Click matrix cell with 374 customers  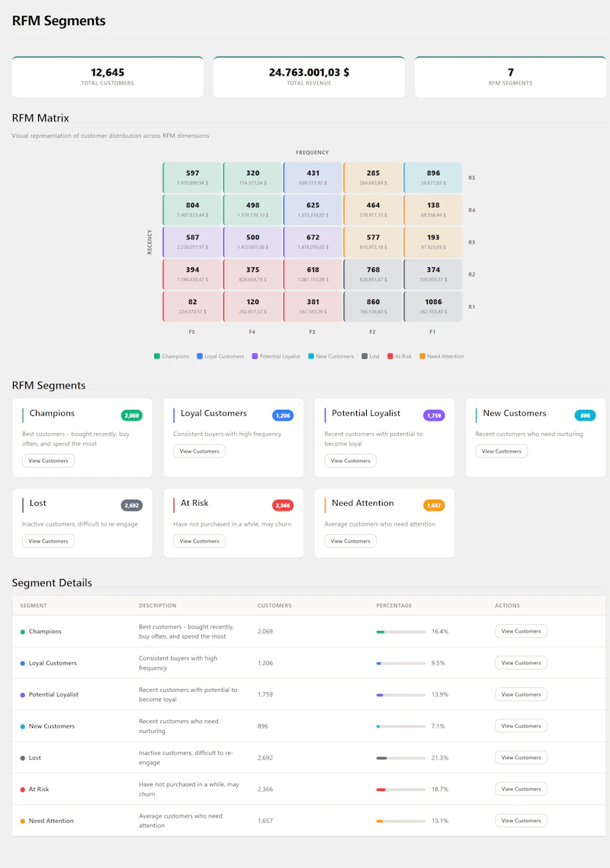point(433,274)
